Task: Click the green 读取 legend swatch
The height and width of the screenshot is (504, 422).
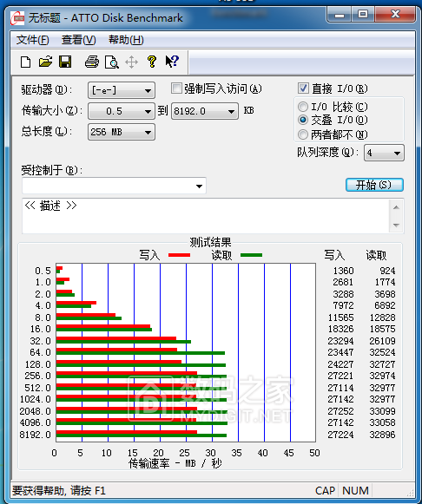Action: (x=251, y=255)
